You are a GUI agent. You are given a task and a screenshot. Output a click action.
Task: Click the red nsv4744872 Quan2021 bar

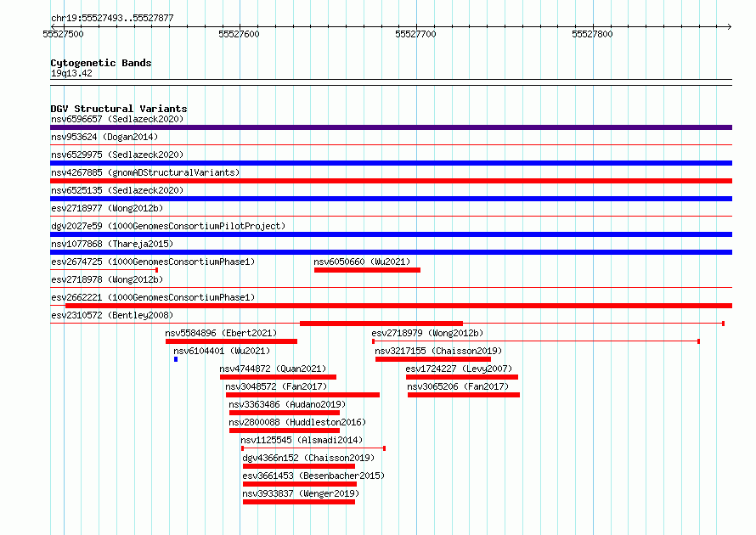point(279,377)
